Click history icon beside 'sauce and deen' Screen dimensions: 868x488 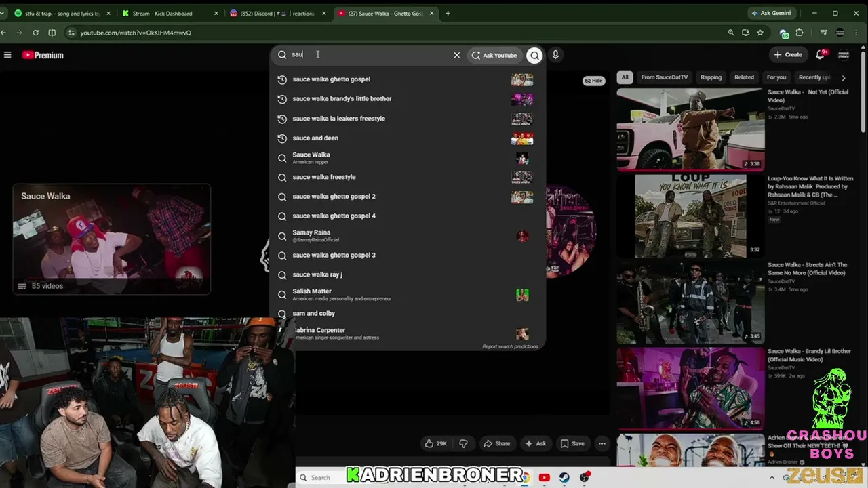point(282,138)
